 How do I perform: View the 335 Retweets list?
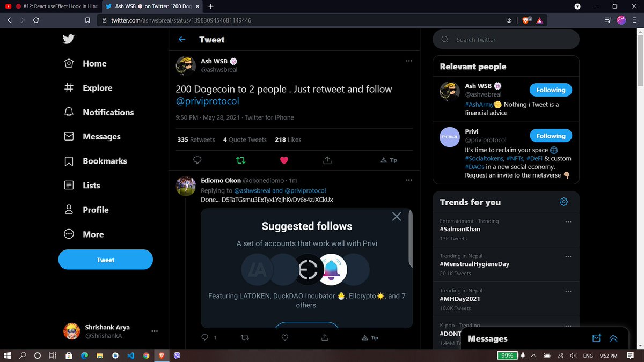click(x=196, y=139)
